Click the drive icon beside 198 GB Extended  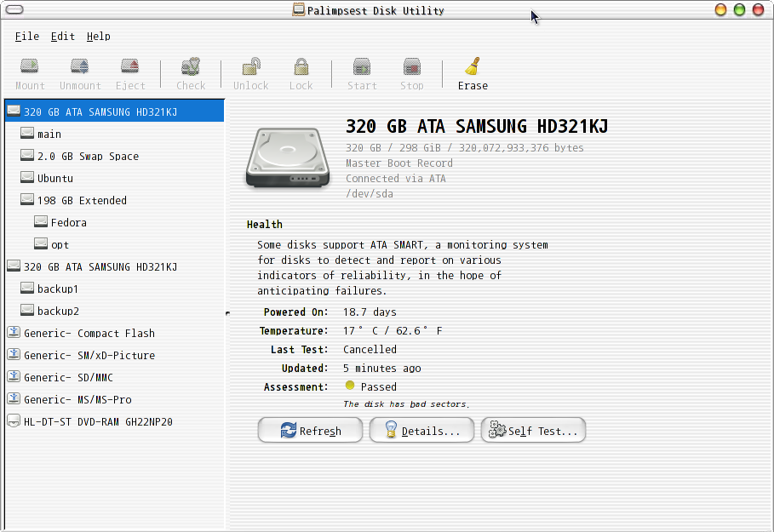coord(27,199)
